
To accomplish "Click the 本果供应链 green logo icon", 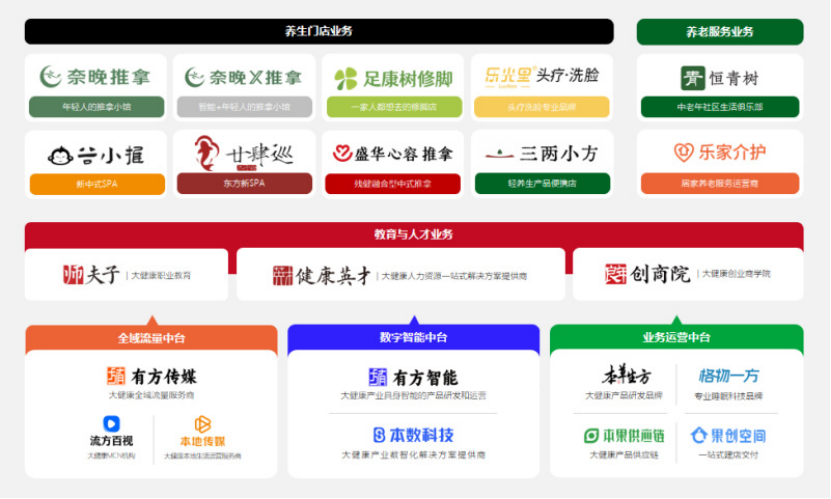I will point(591,436).
